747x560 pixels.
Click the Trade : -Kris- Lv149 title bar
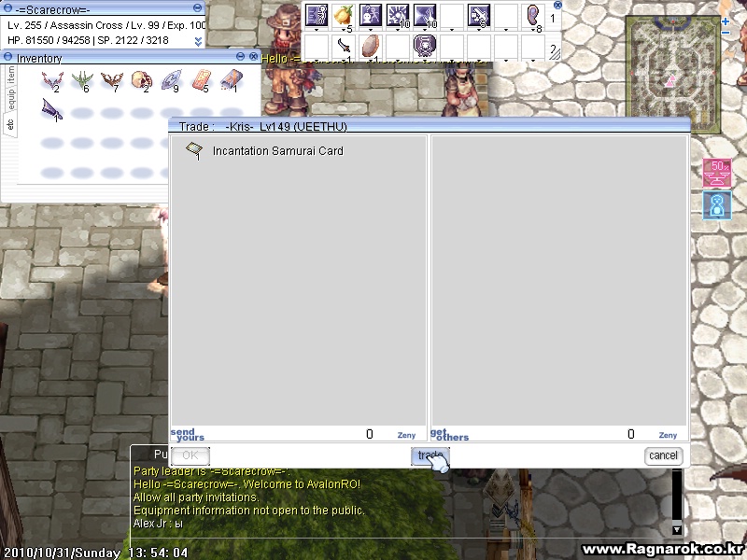coord(429,126)
